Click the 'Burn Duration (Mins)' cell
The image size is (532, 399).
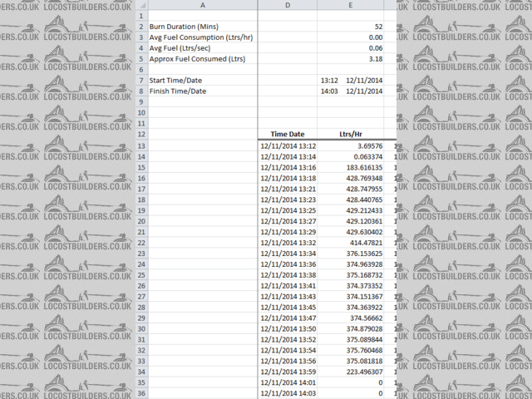click(203, 27)
